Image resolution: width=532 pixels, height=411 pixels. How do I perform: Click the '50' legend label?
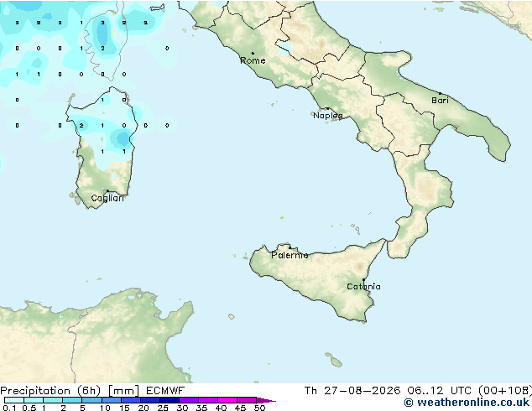click(x=259, y=408)
